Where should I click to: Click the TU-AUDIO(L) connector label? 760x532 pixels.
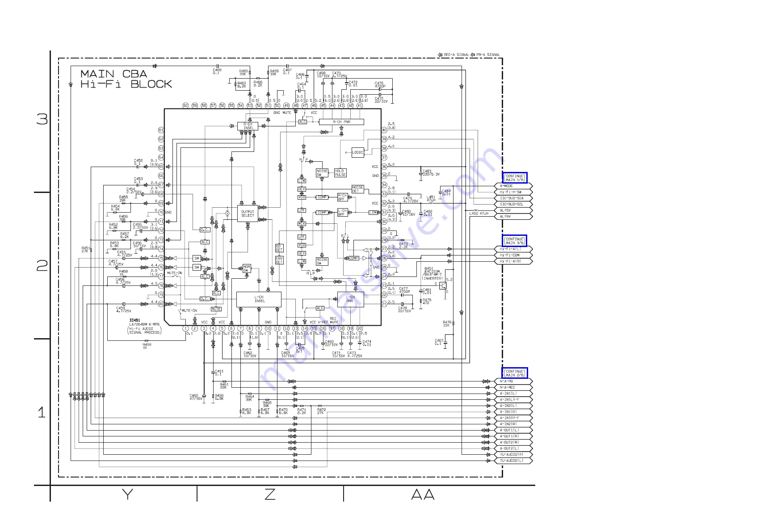(x=513, y=461)
